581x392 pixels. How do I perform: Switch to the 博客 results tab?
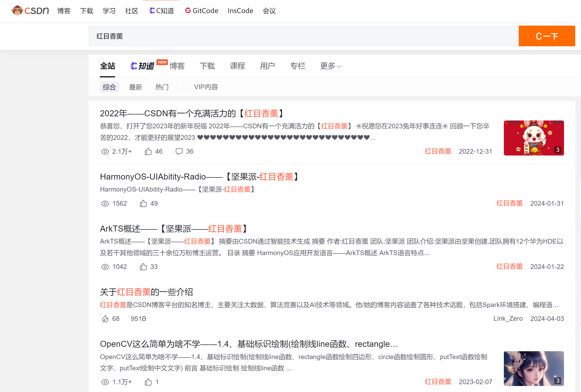coord(177,66)
